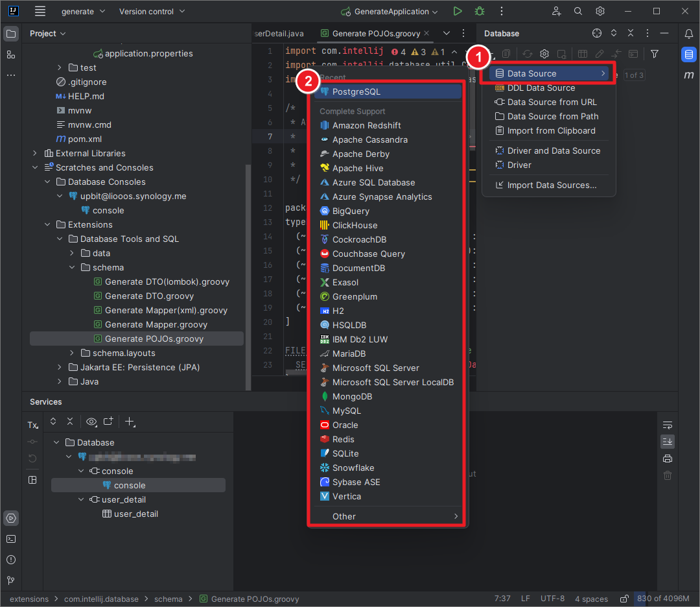This screenshot has height=607, width=700.
Task: Click the UTF-8 encoding in status bar
Action: pyautogui.click(x=553, y=599)
